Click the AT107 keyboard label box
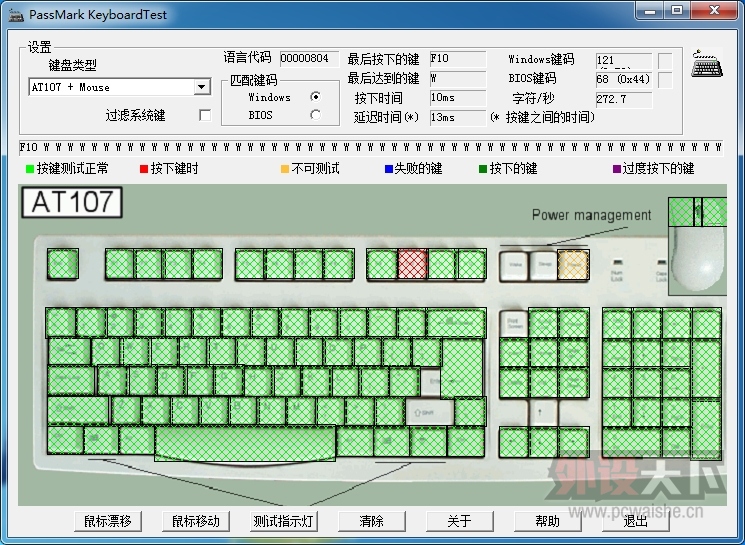 [x=72, y=202]
